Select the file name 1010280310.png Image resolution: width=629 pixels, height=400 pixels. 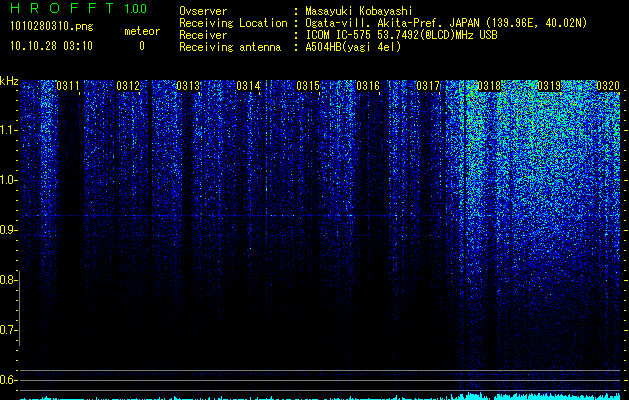click(x=52, y=27)
